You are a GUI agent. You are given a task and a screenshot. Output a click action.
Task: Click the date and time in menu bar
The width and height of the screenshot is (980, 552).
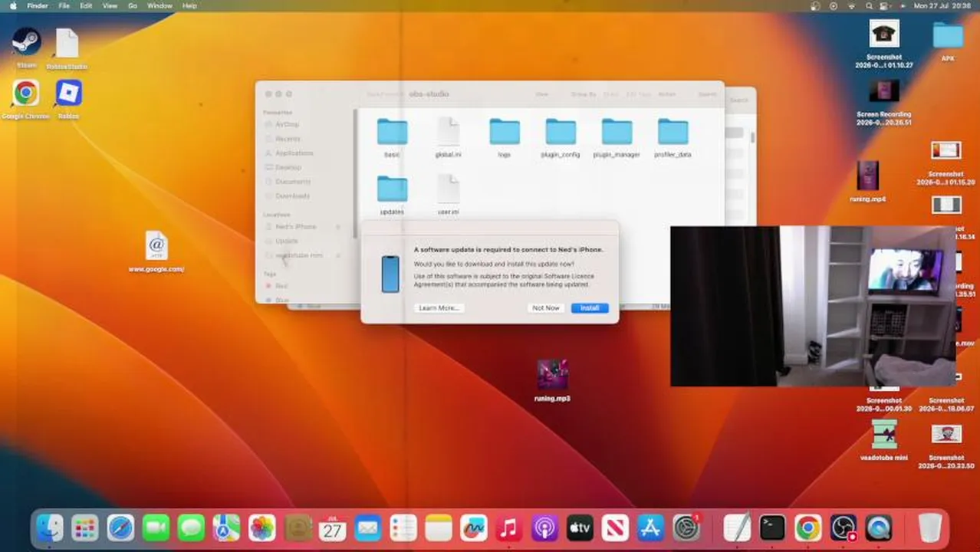coord(941,5)
